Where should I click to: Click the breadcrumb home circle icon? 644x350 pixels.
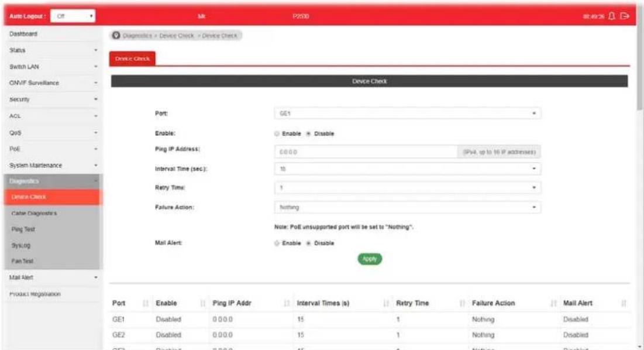pyautogui.click(x=116, y=35)
